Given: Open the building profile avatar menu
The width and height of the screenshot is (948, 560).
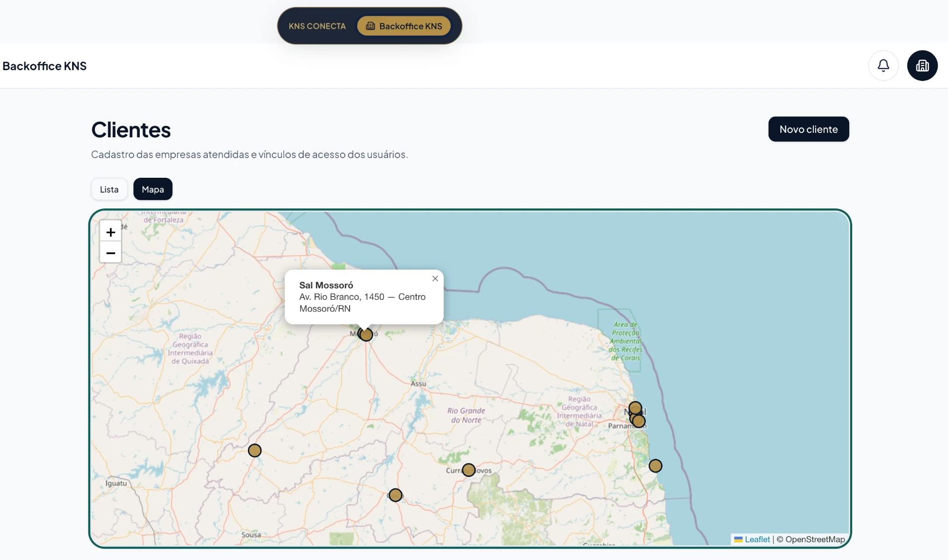Looking at the screenshot, I should (x=922, y=65).
